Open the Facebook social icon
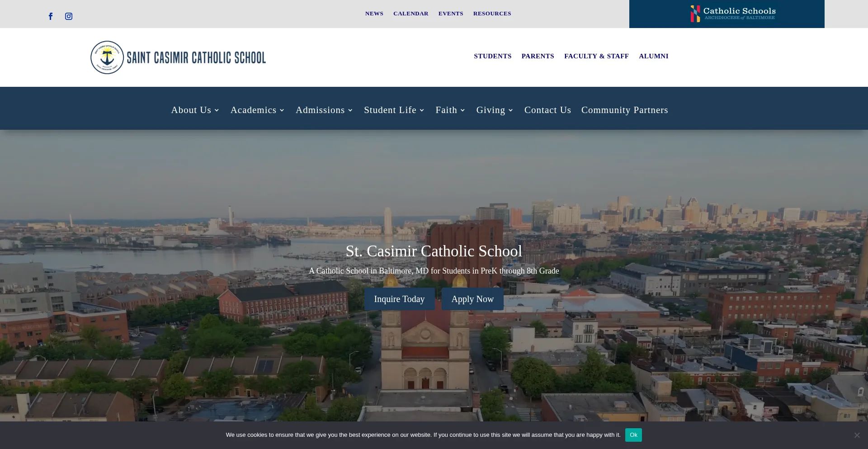Image resolution: width=868 pixels, height=449 pixels. pyautogui.click(x=51, y=16)
